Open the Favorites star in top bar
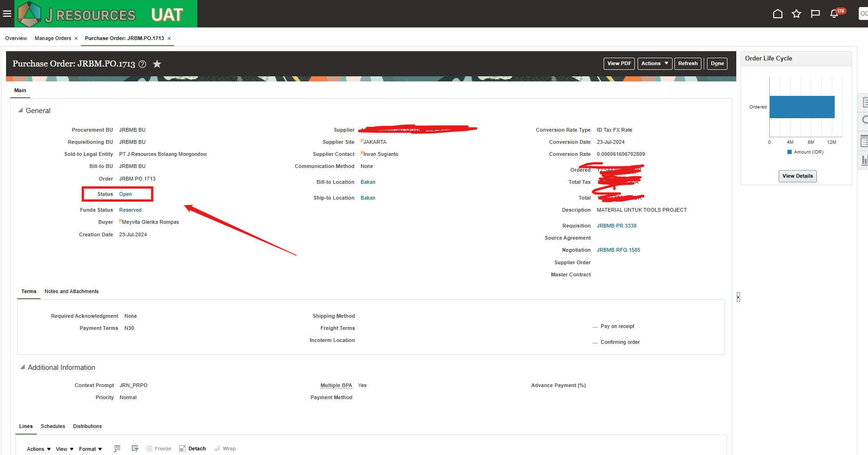Image resolution: width=868 pixels, height=455 pixels. point(796,13)
